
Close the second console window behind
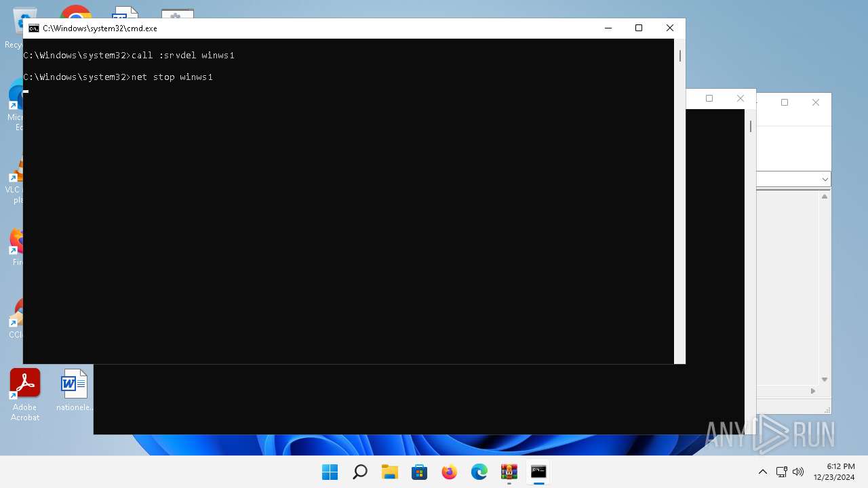[x=741, y=98]
